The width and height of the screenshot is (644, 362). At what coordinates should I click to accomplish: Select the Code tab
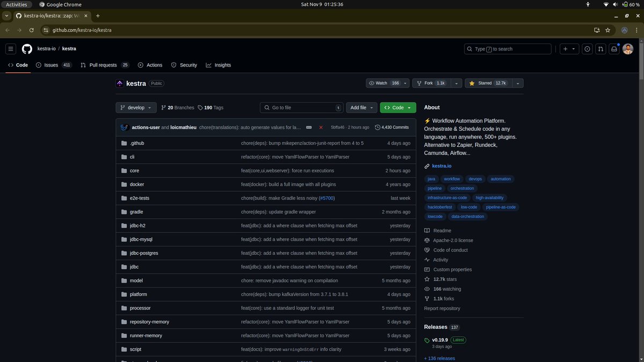(18, 65)
